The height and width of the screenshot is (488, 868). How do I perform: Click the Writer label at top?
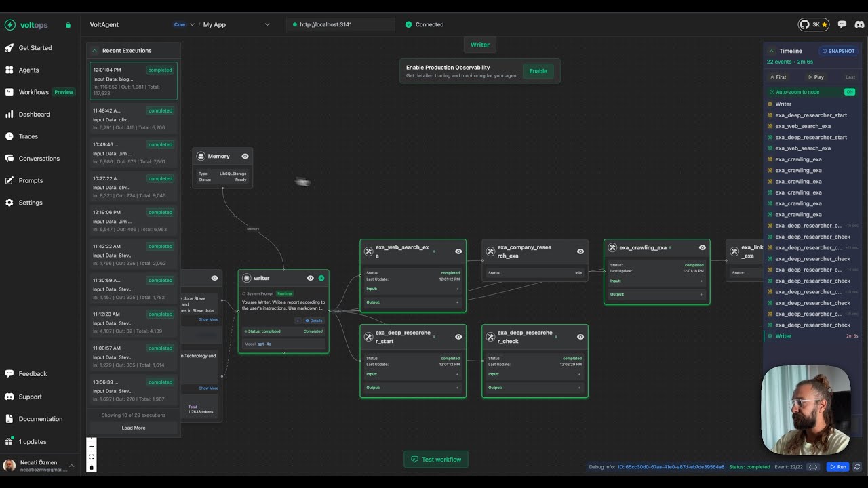pos(480,45)
